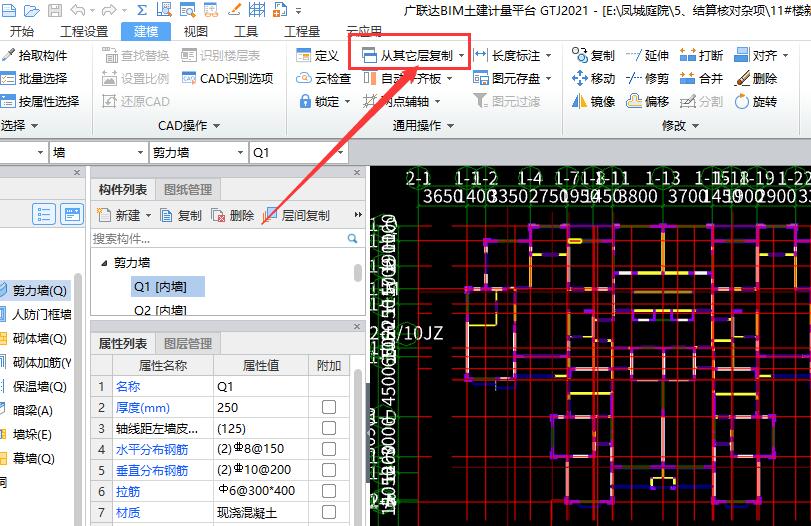Toggle 拉筋 附加 checkbox
Screen dimensions: 811x526
pyautogui.click(x=329, y=491)
